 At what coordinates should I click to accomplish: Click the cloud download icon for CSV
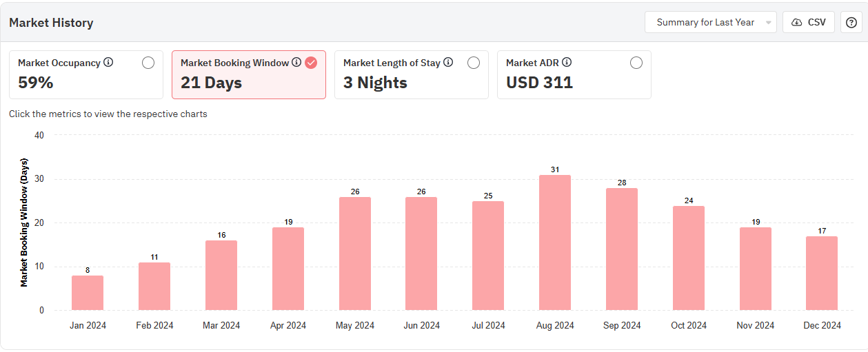(x=797, y=22)
